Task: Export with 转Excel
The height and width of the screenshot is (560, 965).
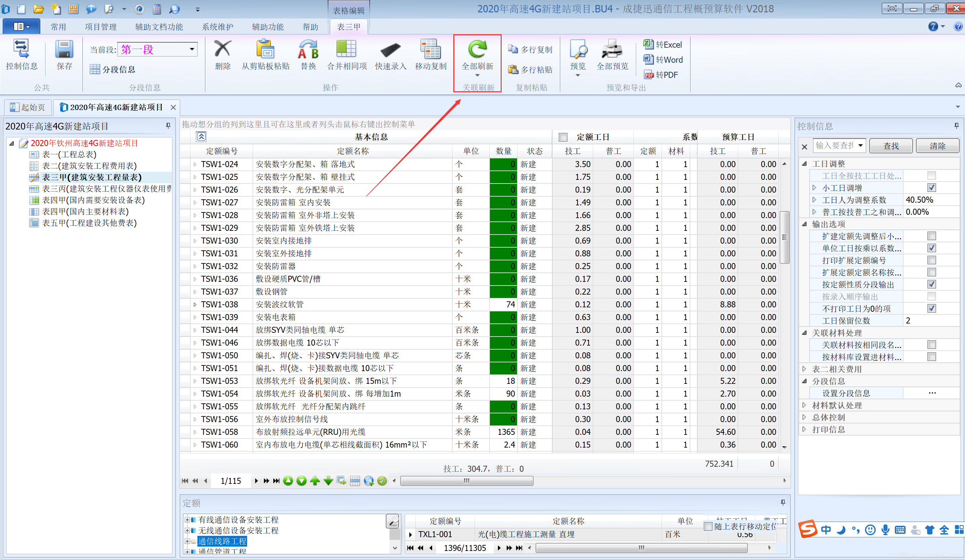Action: (x=663, y=44)
